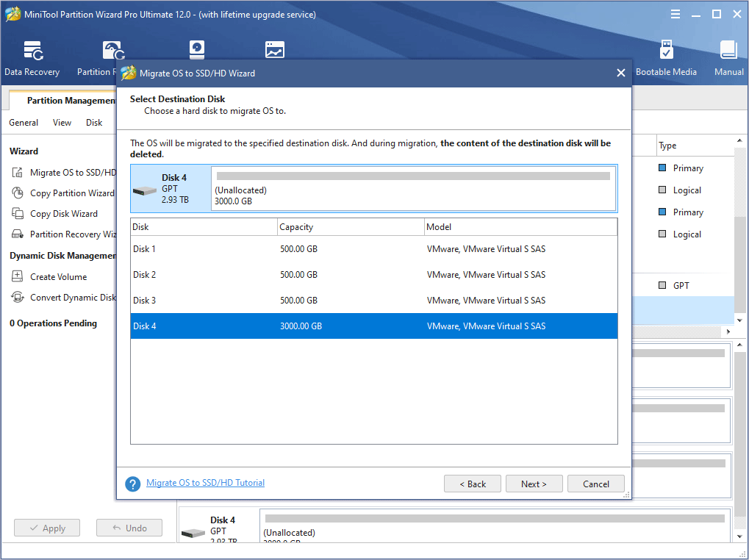The image size is (749, 560).
Task: Click the Capacity column header
Action: pyautogui.click(x=351, y=227)
